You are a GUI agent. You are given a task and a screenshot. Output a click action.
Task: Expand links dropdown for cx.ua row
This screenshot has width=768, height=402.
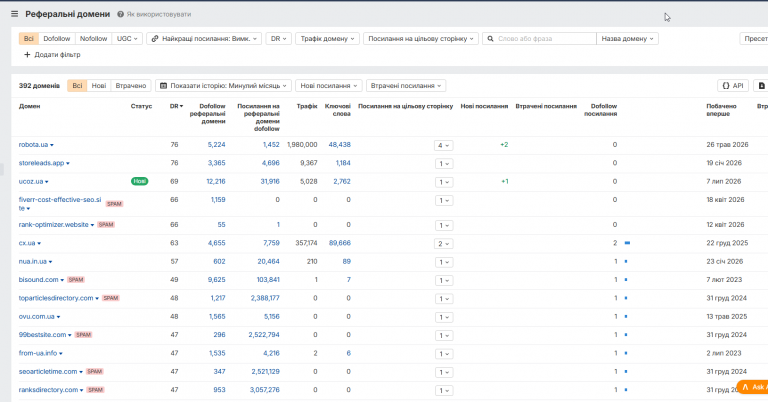coord(443,244)
